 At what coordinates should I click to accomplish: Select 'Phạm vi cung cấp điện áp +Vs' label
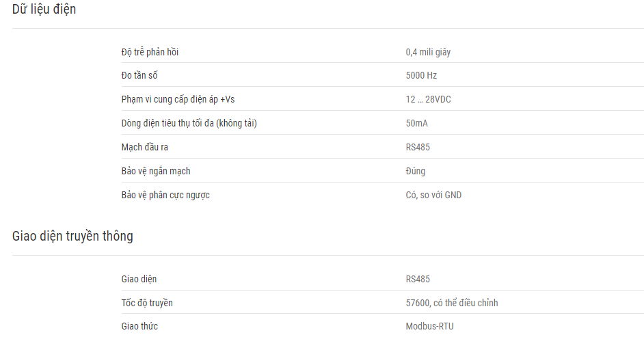[178, 99]
